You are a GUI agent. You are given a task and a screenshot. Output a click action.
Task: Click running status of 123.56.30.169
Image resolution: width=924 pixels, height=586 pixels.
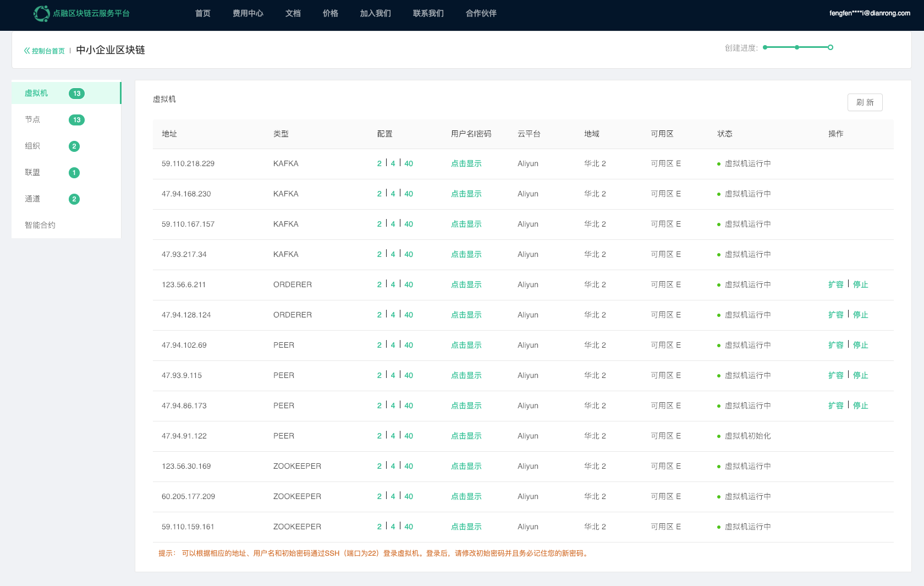(748, 466)
